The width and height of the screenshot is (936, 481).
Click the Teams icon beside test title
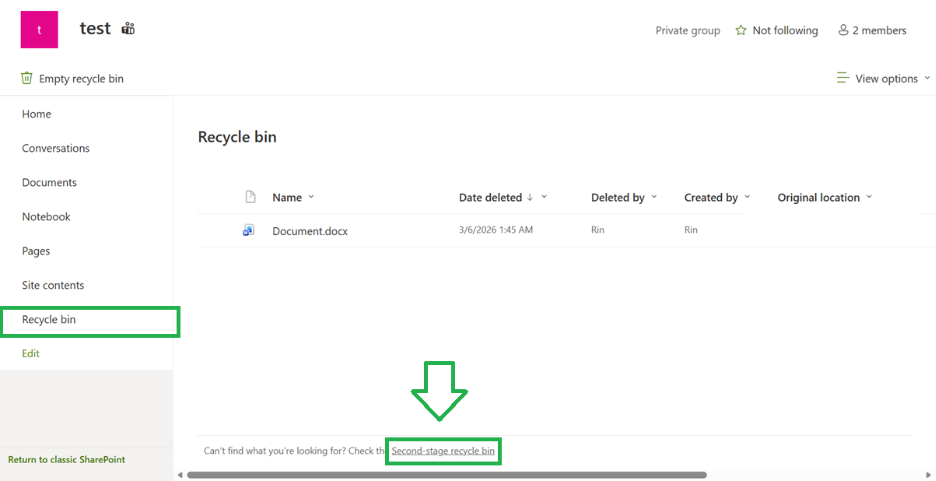[x=128, y=29]
